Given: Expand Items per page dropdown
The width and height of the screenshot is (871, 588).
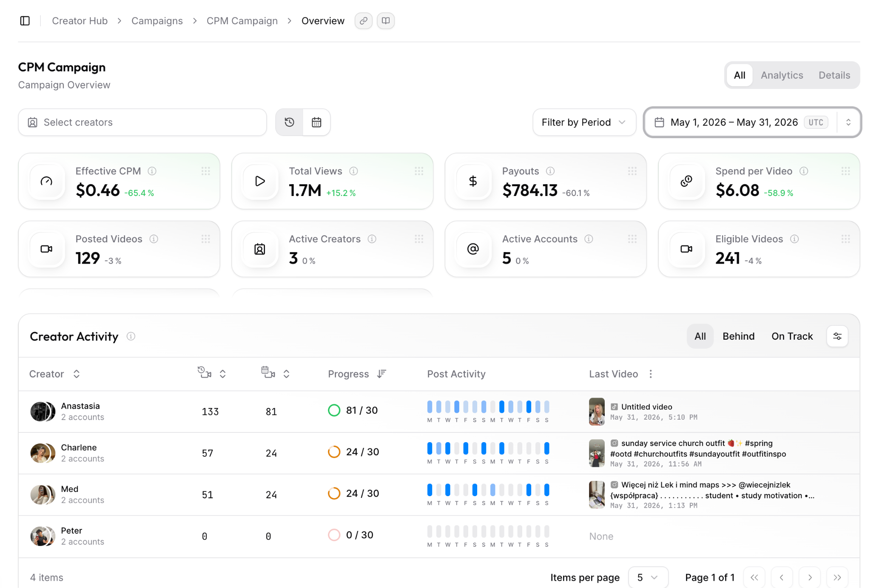Looking at the screenshot, I should [648, 577].
